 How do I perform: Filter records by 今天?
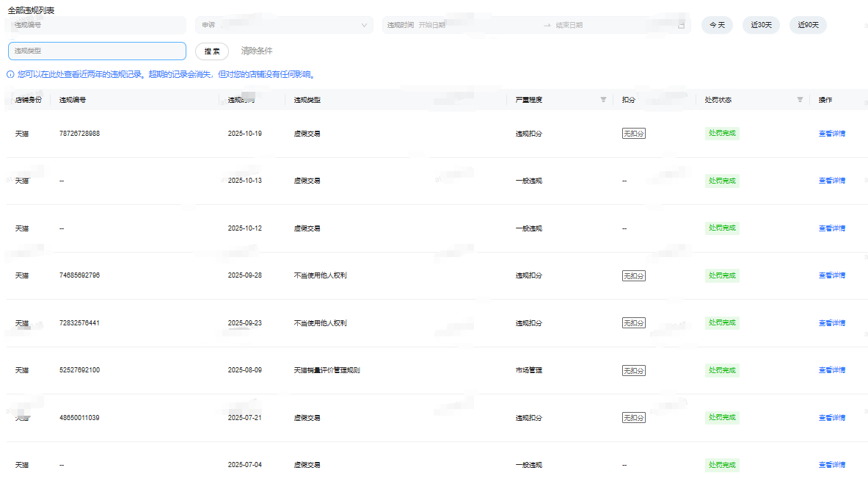[x=717, y=25]
